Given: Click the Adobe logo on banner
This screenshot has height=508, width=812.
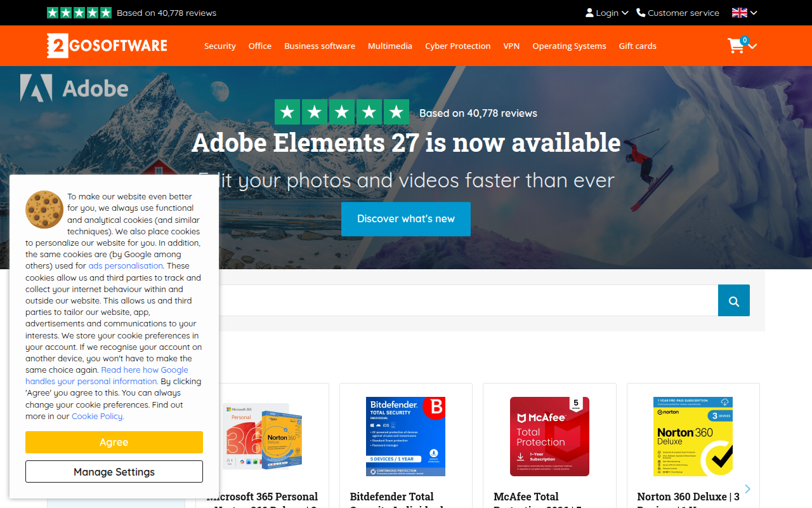Looking at the screenshot, I should click(74, 88).
